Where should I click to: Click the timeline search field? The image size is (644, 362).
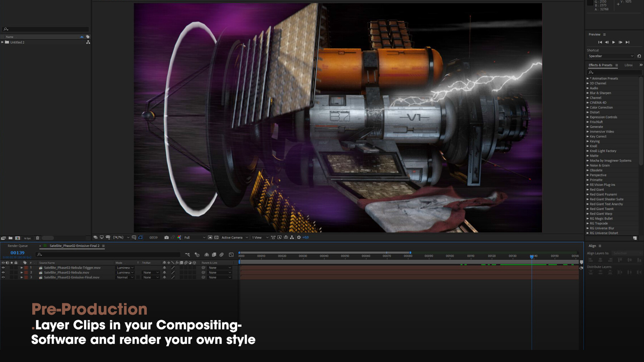click(x=108, y=254)
